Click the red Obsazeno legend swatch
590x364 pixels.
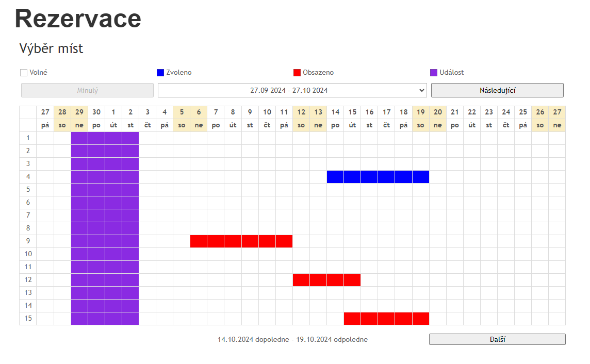[297, 73]
